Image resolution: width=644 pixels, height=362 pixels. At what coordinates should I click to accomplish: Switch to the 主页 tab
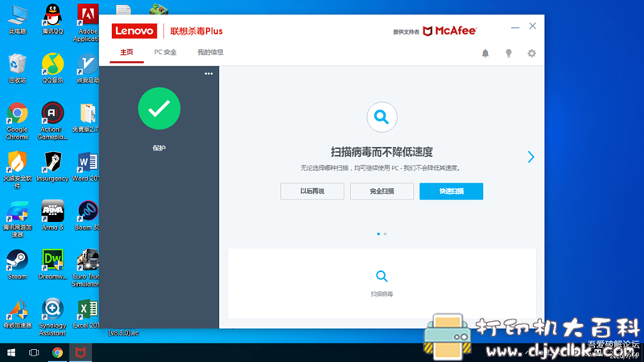[126, 52]
